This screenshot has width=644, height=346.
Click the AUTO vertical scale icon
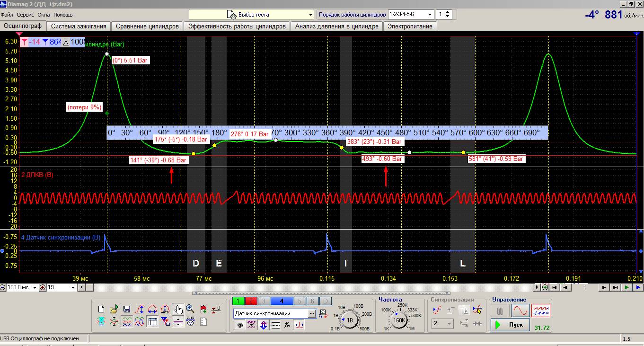coord(165,310)
